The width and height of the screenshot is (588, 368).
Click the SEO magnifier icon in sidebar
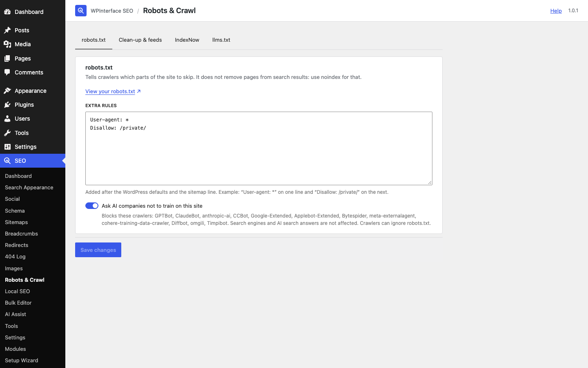point(7,161)
